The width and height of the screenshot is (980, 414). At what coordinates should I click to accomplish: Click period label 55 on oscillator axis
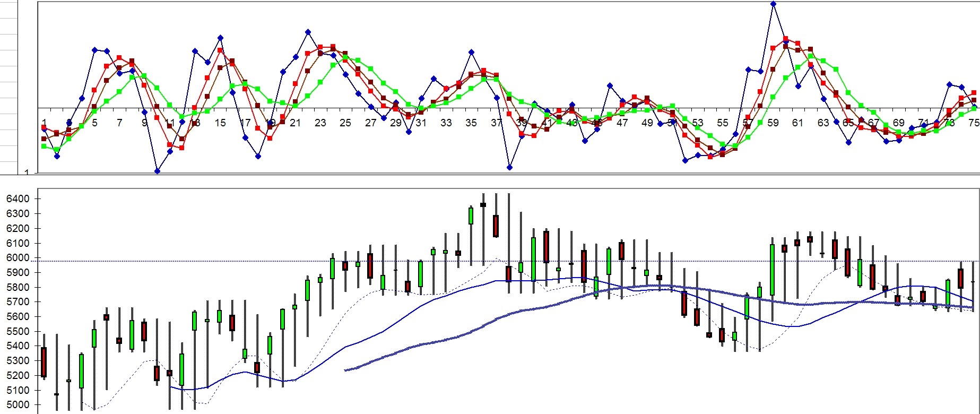click(723, 123)
